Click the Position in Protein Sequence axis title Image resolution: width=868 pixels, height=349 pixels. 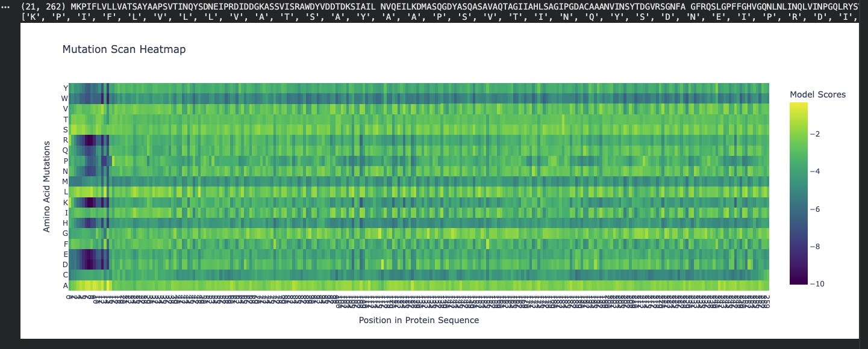coord(419,320)
